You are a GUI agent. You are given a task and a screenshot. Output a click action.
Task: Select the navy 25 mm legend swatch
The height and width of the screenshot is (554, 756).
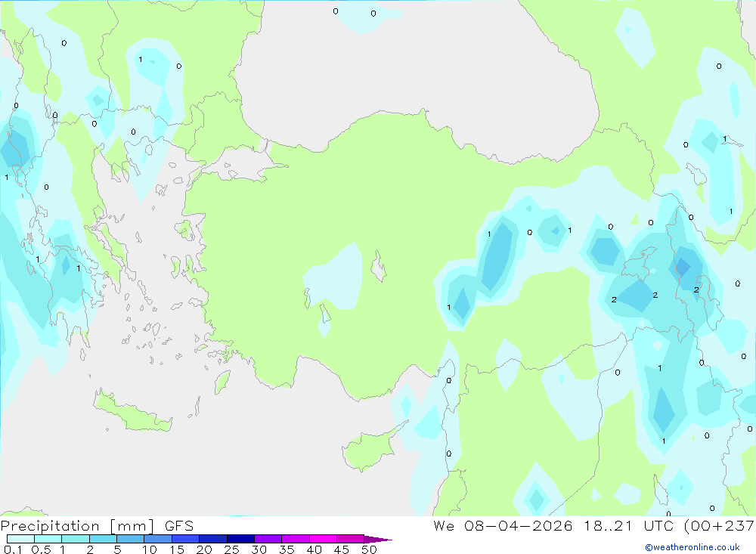pyautogui.click(x=240, y=539)
